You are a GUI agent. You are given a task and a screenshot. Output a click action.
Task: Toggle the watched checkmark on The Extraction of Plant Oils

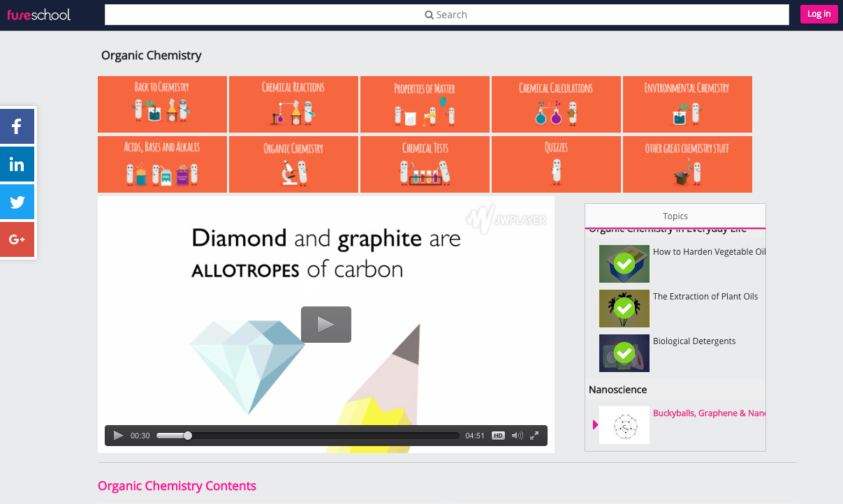pos(624,308)
